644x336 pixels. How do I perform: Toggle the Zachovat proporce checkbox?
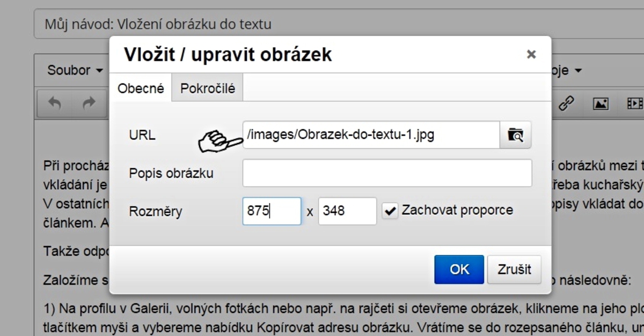coord(390,211)
